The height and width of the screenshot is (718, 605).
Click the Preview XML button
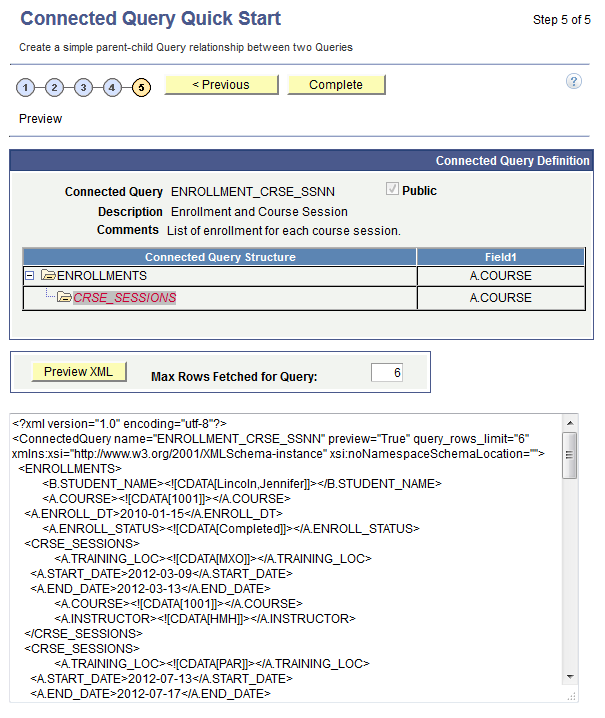tap(79, 372)
